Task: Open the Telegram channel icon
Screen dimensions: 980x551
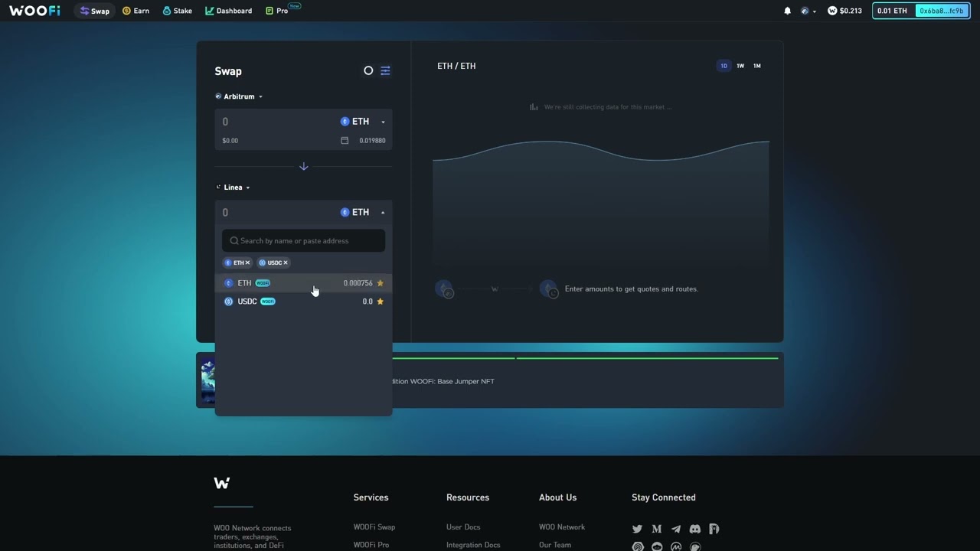Action: coord(675,529)
